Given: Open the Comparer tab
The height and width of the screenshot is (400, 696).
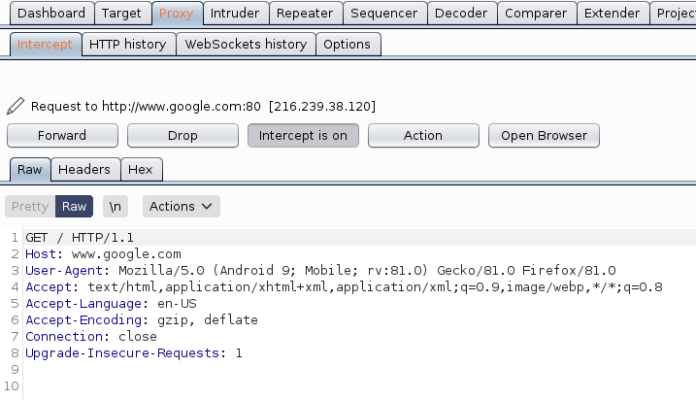Looking at the screenshot, I should pos(536,13).
